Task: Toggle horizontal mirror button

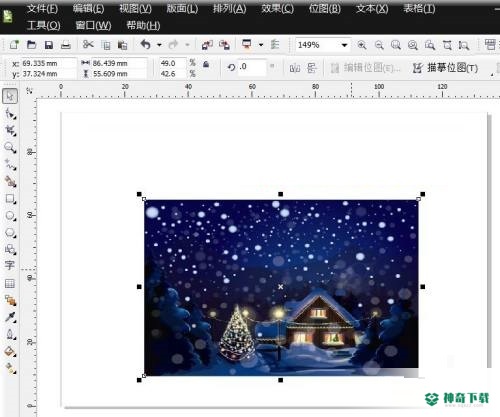Action: [295, 68]
